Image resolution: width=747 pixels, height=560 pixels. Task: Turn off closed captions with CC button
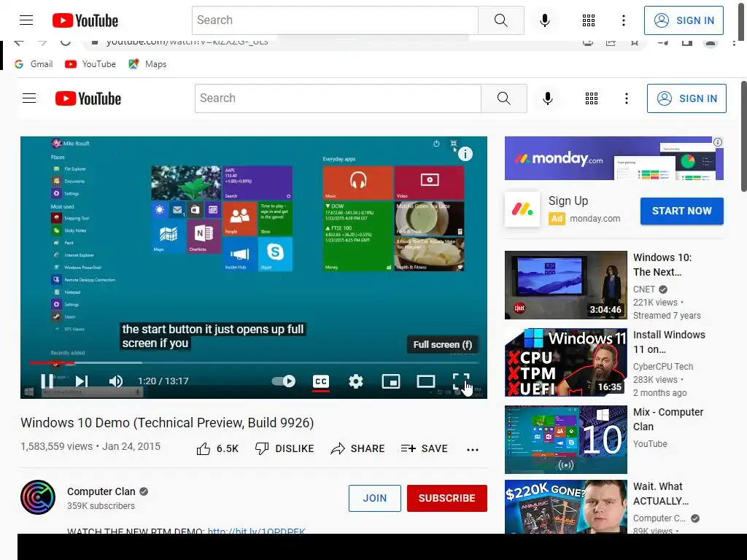(321, 381)
